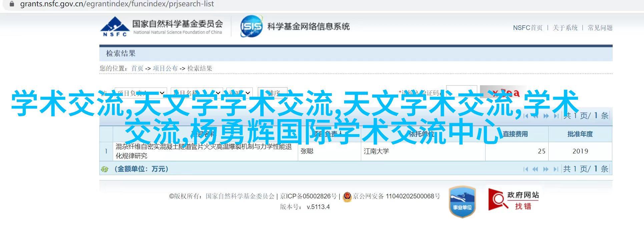This screenshot has width=644, height=228.
Task: Go to first page in bottom pager
Action: (526, 169)
